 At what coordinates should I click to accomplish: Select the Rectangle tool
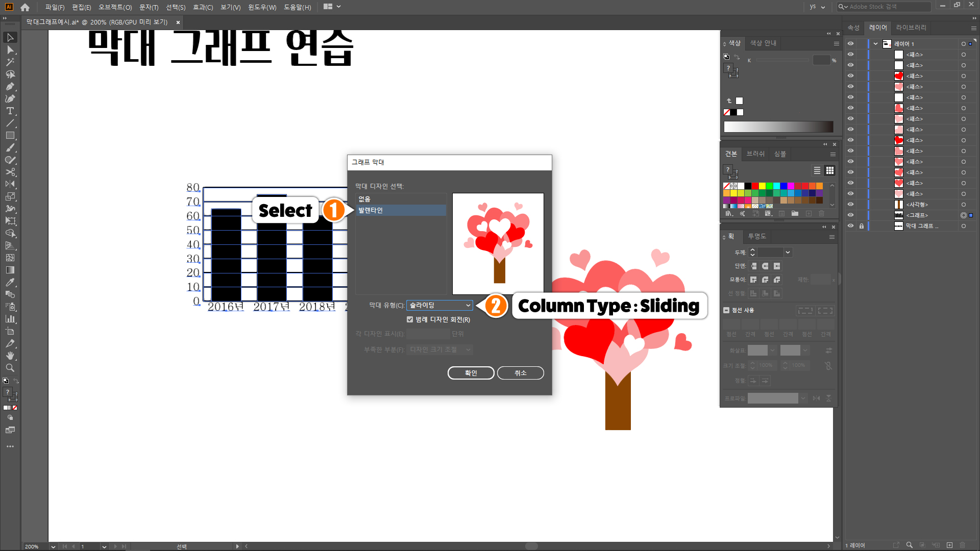10,135
